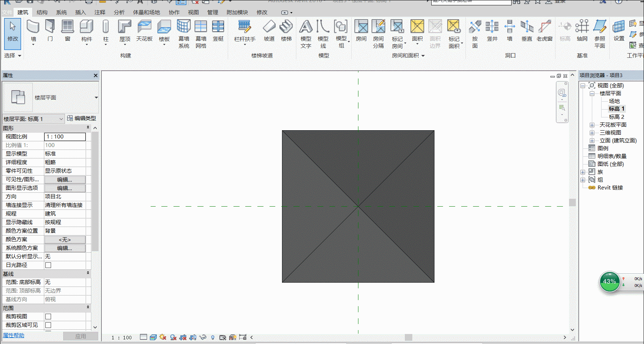Close the 属性 properties panel

(x=95, y=76)
